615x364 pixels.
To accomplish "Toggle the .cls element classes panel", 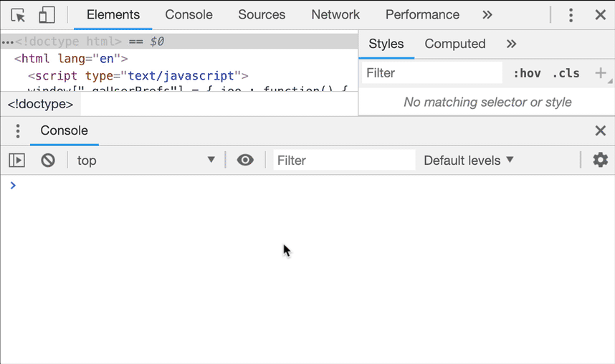I will (566, 73).
